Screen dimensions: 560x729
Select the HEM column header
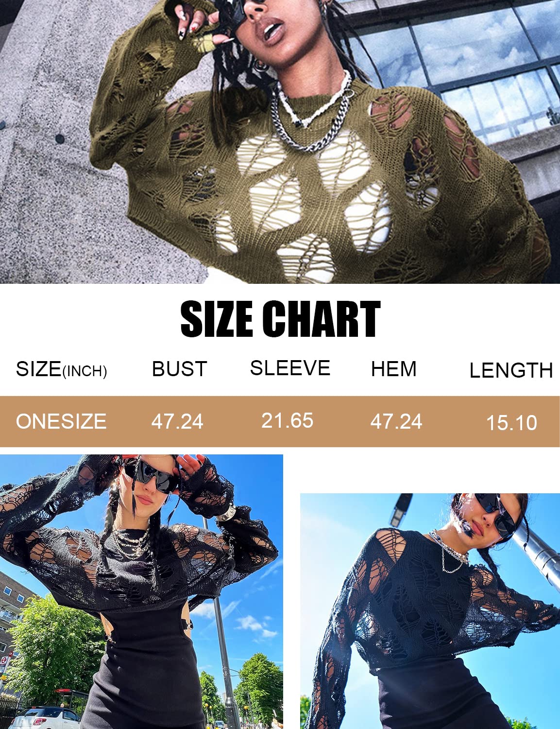[394, 369]
